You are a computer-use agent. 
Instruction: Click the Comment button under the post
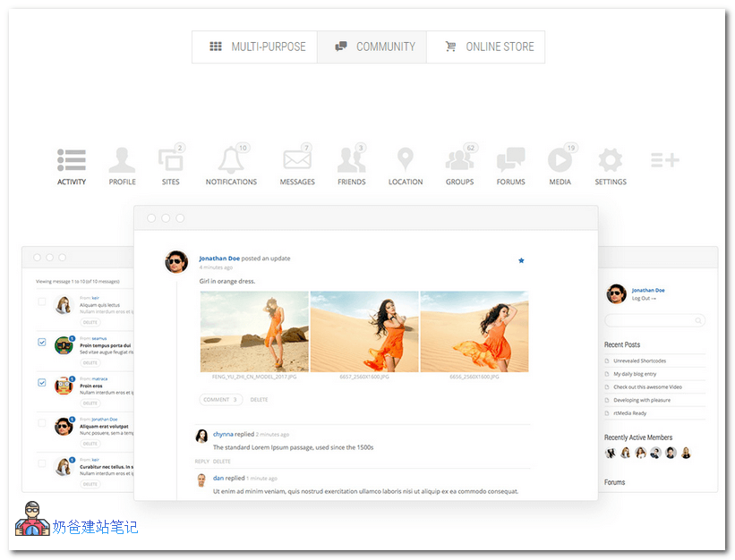click(220, 400)
